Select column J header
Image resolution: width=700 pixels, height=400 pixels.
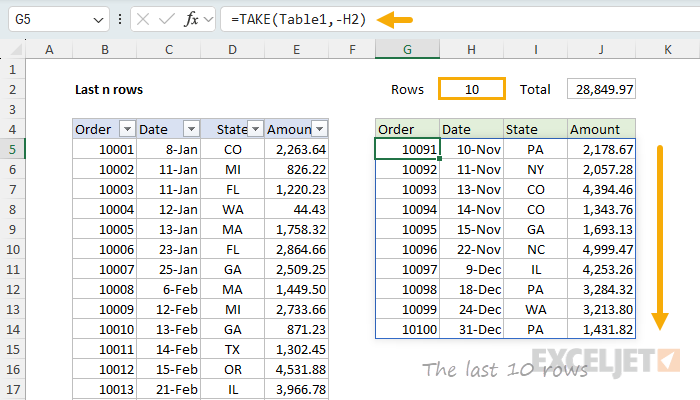pyautogui.click(x=601, y=50)
